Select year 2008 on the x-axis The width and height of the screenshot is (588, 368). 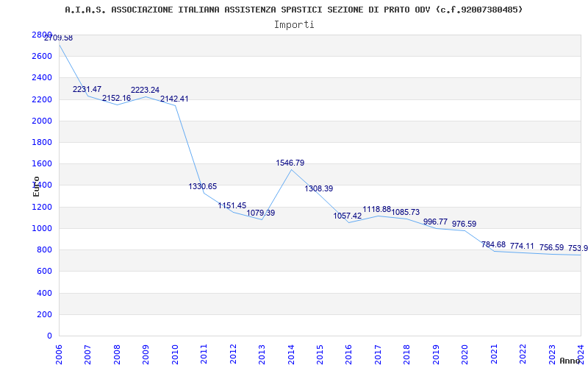click(x=117, y=355)
